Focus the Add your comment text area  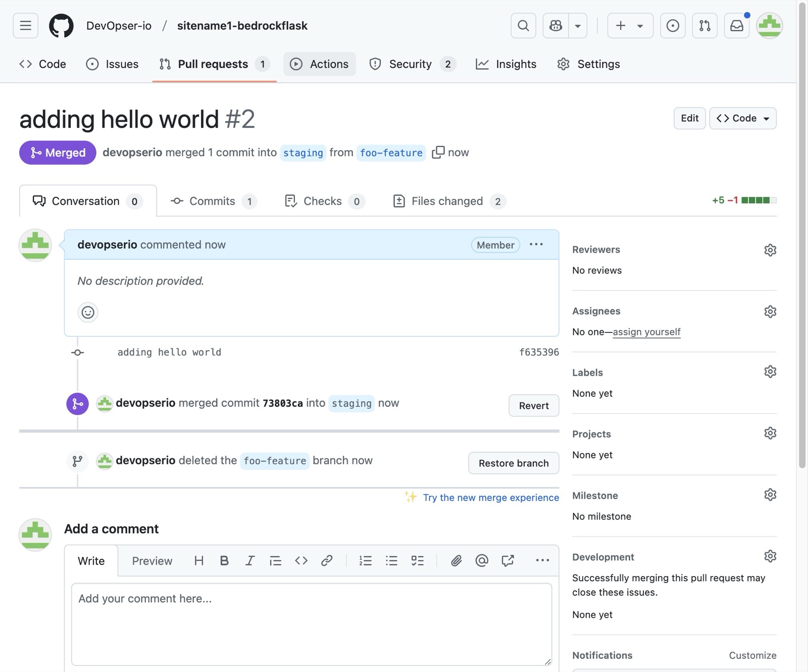point(312,624)
